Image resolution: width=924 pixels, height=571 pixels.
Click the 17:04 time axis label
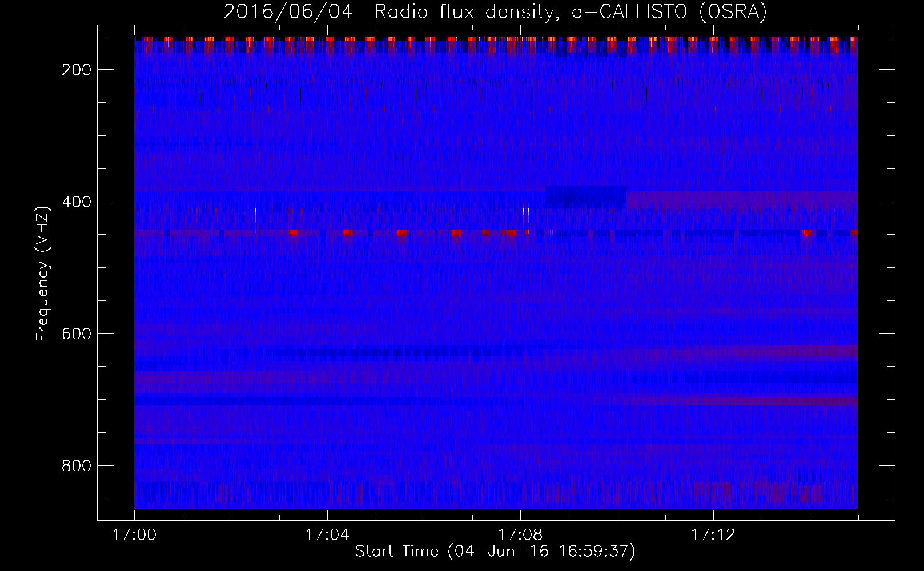327,535
